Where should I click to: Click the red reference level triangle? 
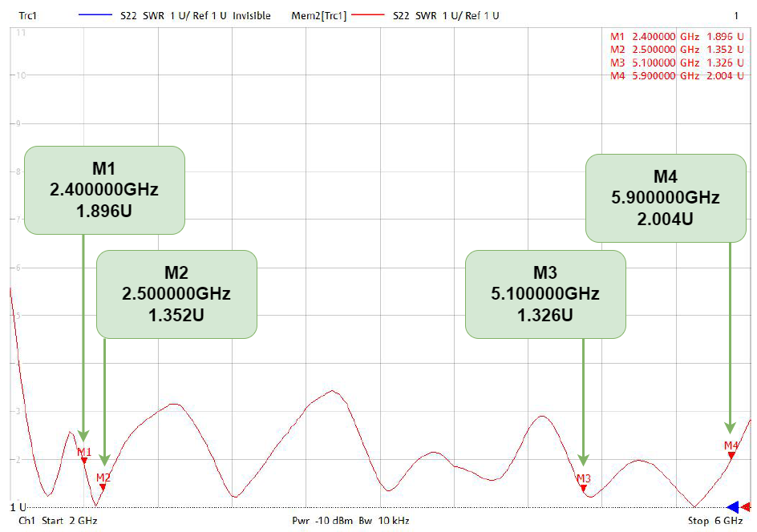(x=747, y=506)
